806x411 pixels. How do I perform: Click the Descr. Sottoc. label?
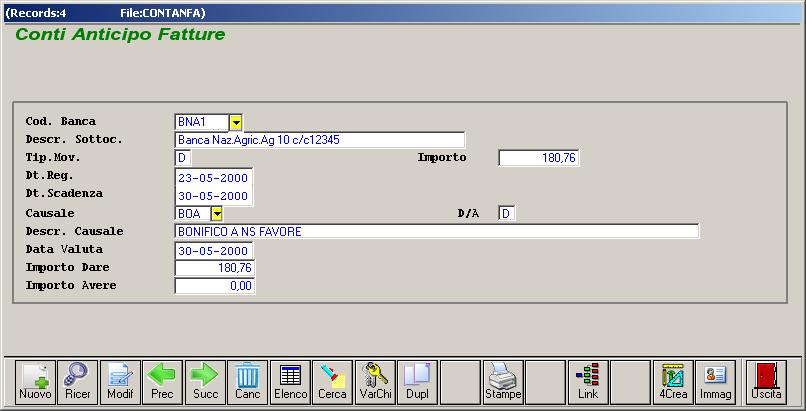pos(75,140)
